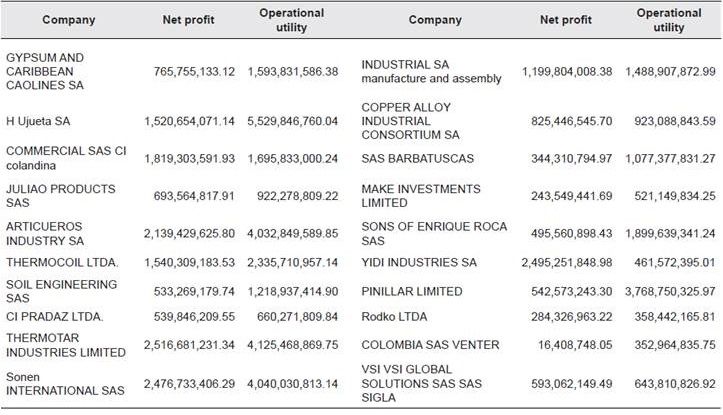
Task: Click the Rodko LTDA company cell
Action: click(395, 317)
